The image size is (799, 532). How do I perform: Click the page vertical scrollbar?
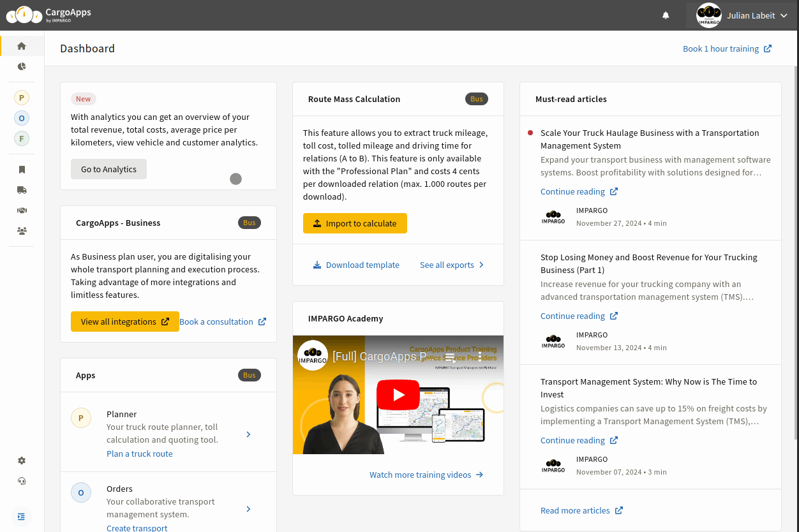(796, 252)
